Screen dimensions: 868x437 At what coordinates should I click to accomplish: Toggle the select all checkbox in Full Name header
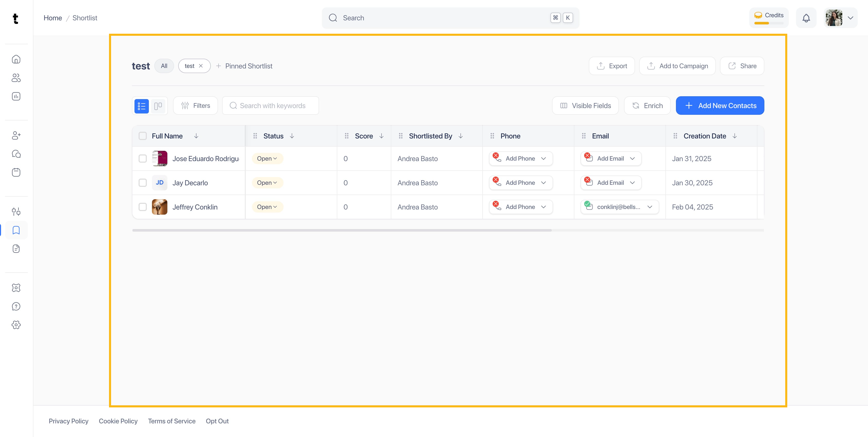pos(142,136)
